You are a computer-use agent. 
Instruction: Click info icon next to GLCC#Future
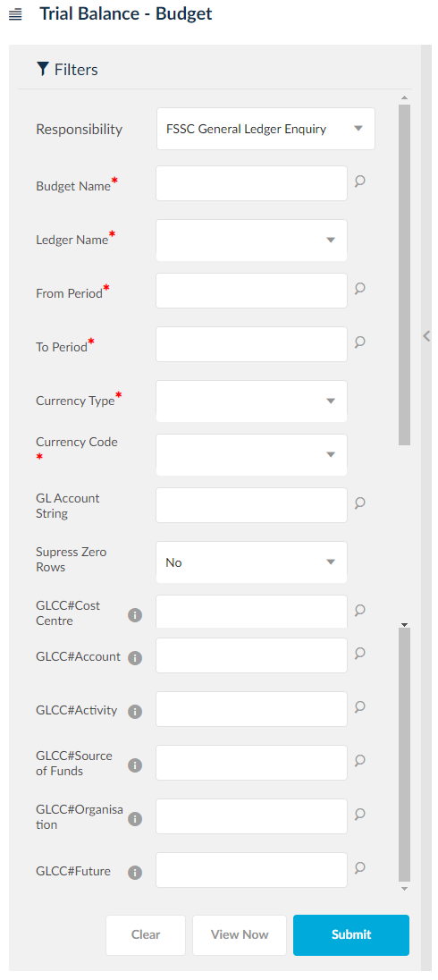point(135,873)
